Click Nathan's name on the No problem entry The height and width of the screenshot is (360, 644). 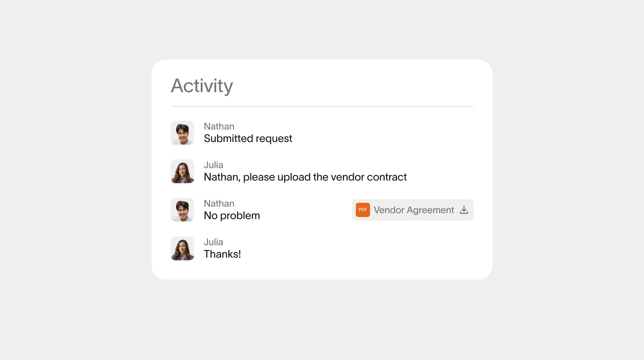point(219,203)
